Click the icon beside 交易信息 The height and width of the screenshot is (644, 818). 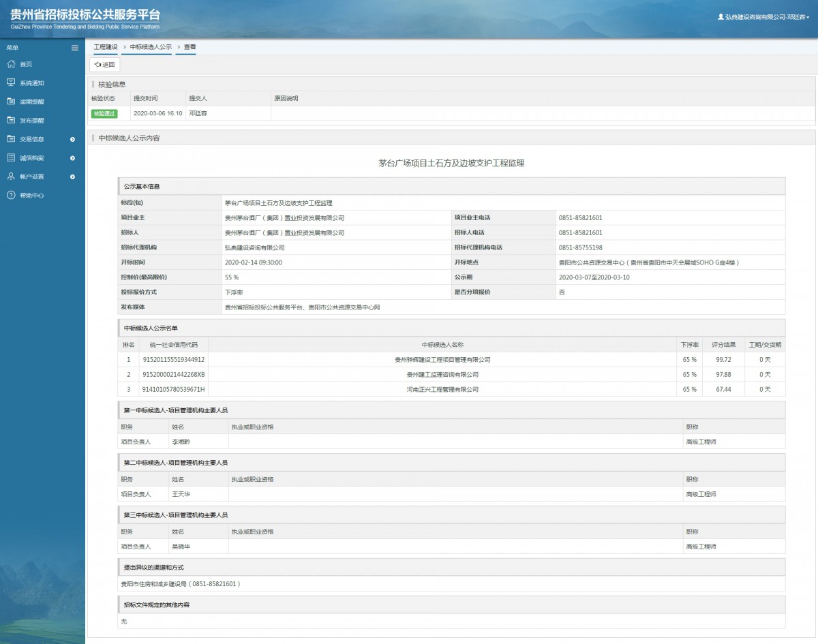point(10,139)
